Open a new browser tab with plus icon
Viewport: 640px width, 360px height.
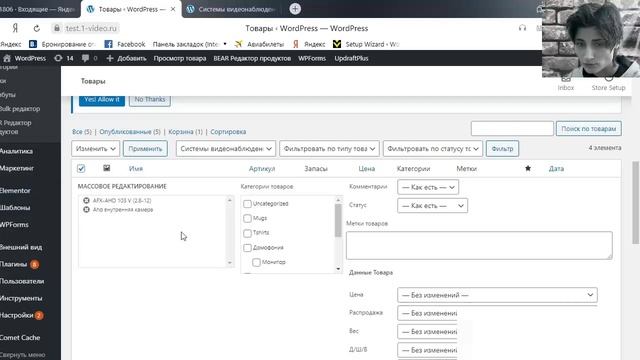pyautogui.click(x=295, y=9)
